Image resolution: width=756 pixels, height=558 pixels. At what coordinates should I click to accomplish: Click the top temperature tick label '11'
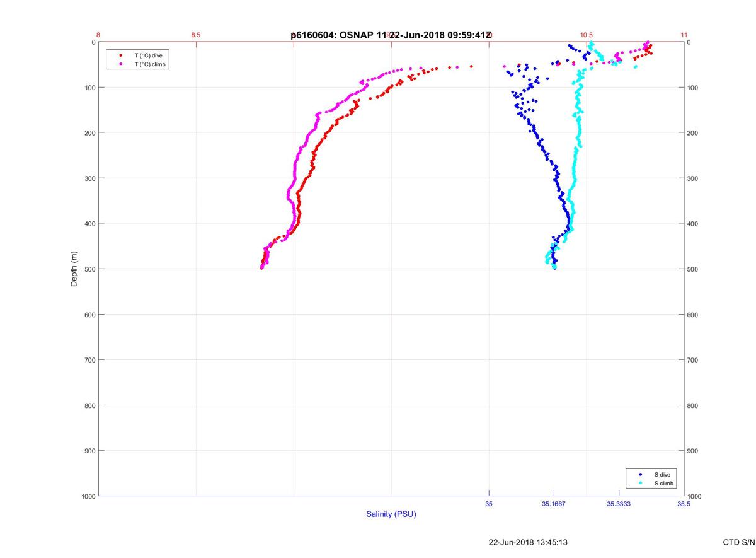click(x=684, y=35)
